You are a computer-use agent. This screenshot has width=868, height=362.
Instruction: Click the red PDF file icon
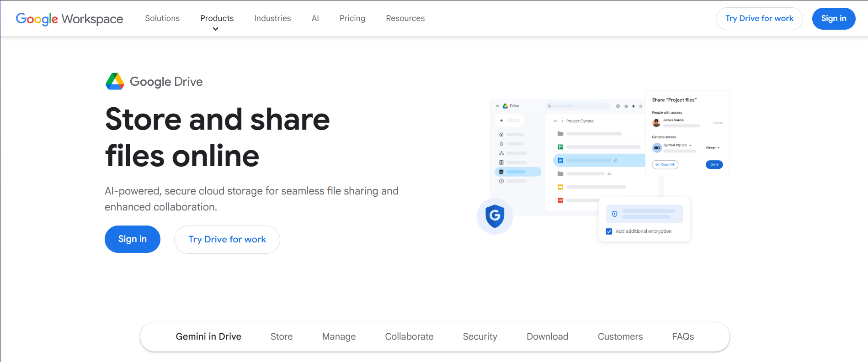[560, 200]
